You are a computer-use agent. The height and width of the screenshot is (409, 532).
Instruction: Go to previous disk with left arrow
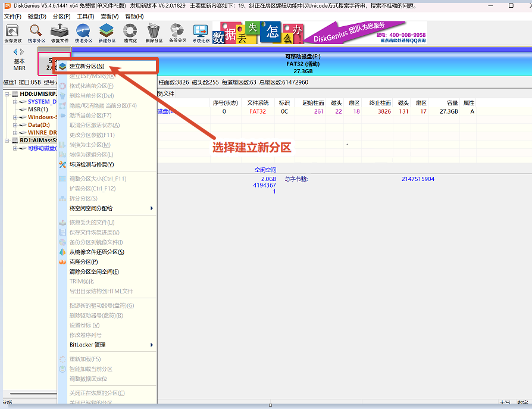pos(15,52)
